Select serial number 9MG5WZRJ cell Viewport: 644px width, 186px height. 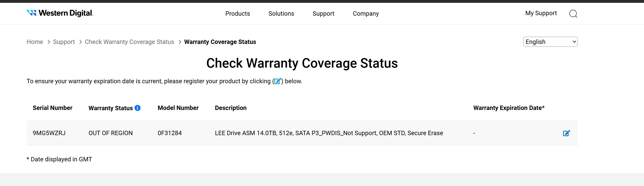click(49, 133)
